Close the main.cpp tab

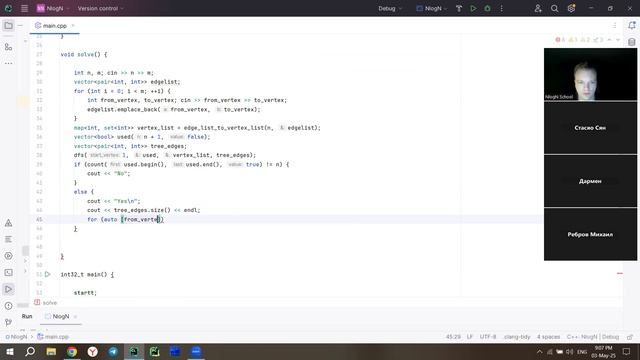click(x=73, y=26)
